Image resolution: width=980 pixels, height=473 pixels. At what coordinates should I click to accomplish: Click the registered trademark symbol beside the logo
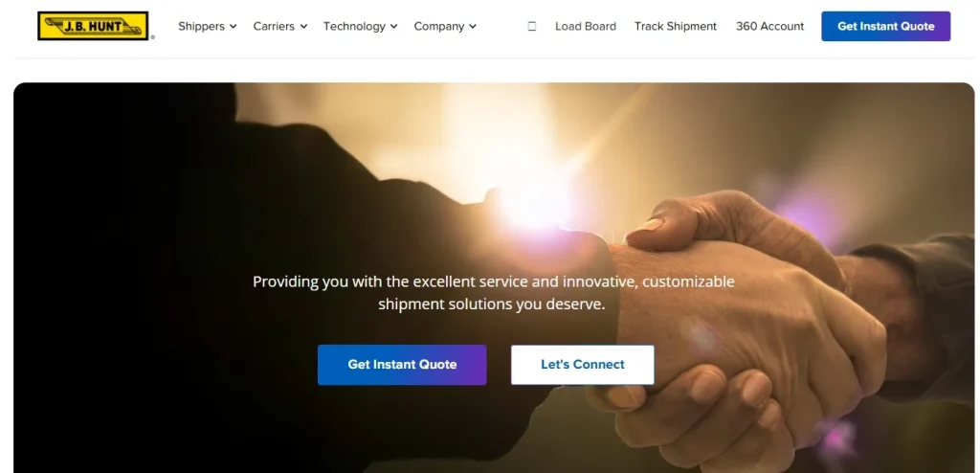click(x=152, y=37)
